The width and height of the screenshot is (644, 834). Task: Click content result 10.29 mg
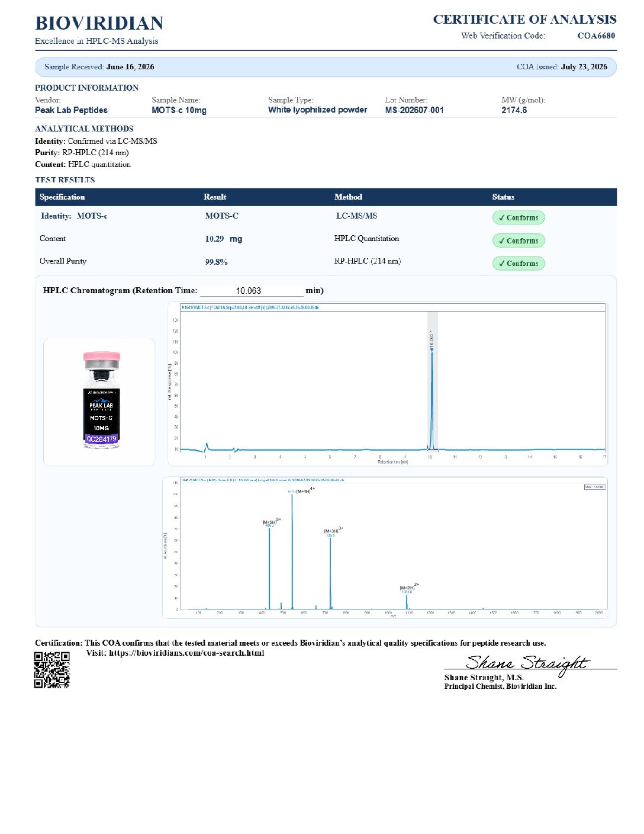pos(224,239)
